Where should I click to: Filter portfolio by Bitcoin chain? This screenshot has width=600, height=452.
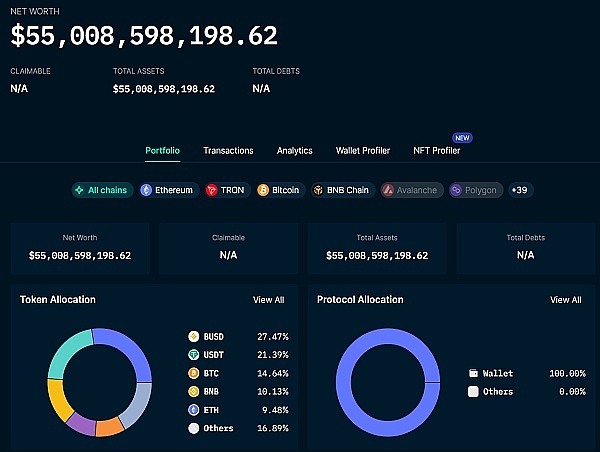coord(279,190)
